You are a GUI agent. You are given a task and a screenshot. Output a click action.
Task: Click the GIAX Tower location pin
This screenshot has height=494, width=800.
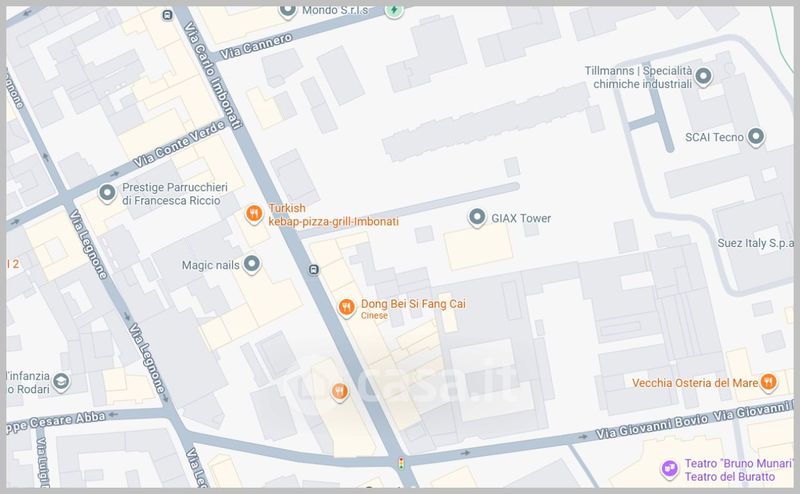coord(477,218)
